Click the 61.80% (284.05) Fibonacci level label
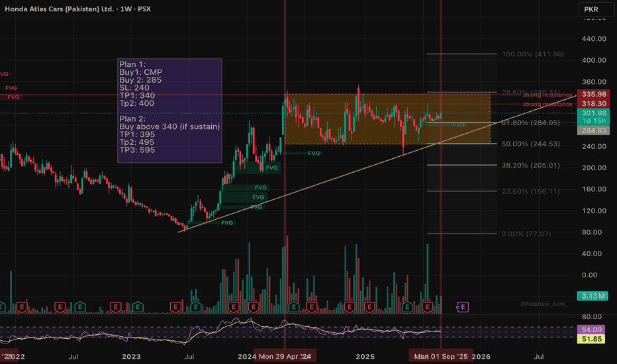The image size is (617, 364). pyautogui.click(x=530, y=123)
